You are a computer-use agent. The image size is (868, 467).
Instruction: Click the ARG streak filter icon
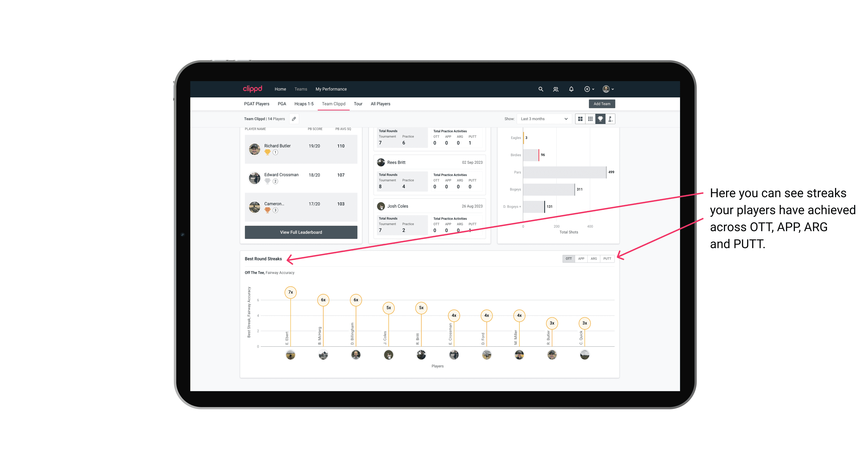pos(594,259)
